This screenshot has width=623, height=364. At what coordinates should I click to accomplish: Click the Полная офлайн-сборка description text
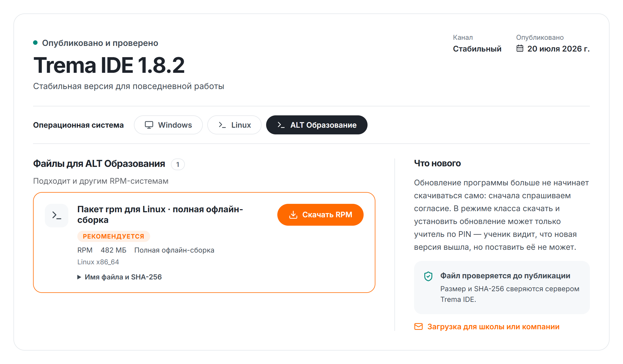[174, 250]
